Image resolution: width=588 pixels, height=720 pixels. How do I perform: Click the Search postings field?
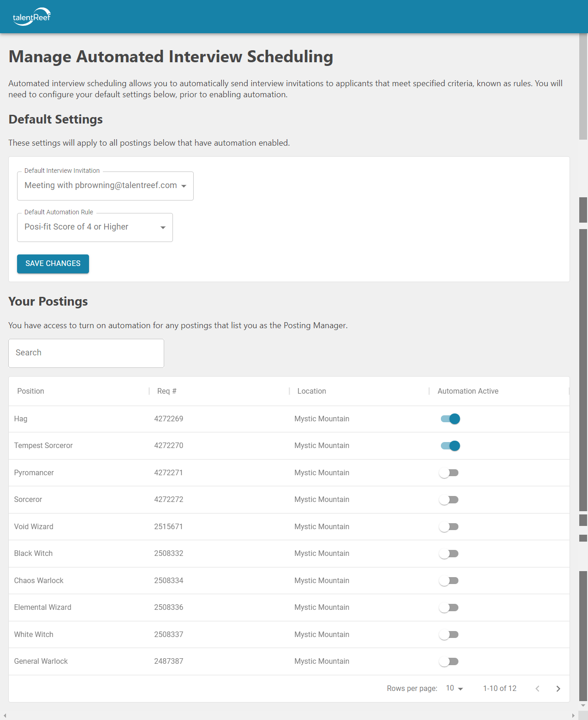(86, 353)
